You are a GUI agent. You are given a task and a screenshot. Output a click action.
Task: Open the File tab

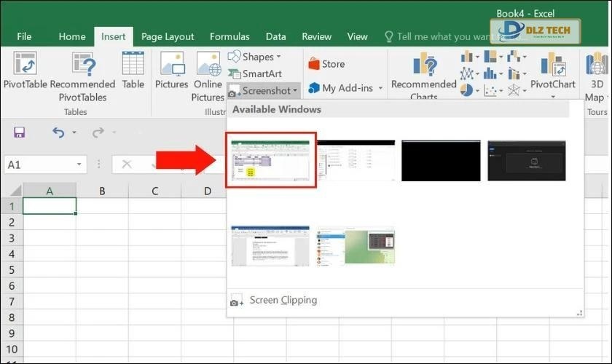click(x=24, y=36)
